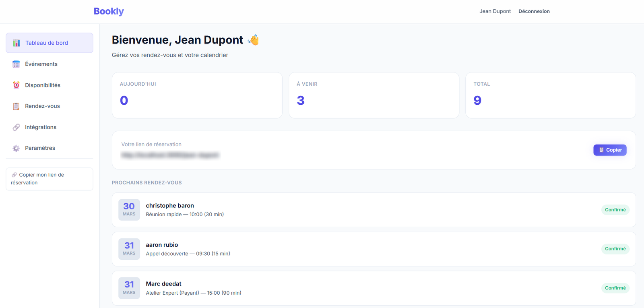
Task: Click the Confirmé badge for christophe baron
Action: [615, 210]
